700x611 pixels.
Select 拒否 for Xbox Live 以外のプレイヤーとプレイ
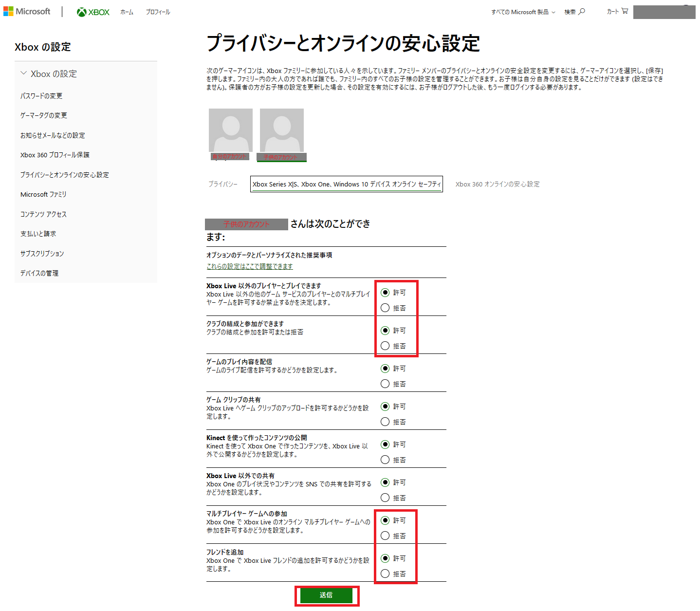click(385, 308)
